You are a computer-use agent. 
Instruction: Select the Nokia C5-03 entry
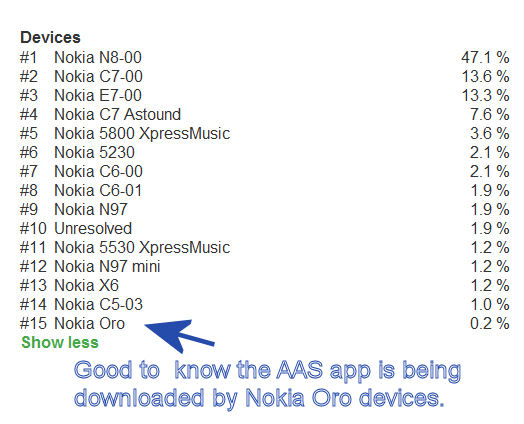coord(98,305)
